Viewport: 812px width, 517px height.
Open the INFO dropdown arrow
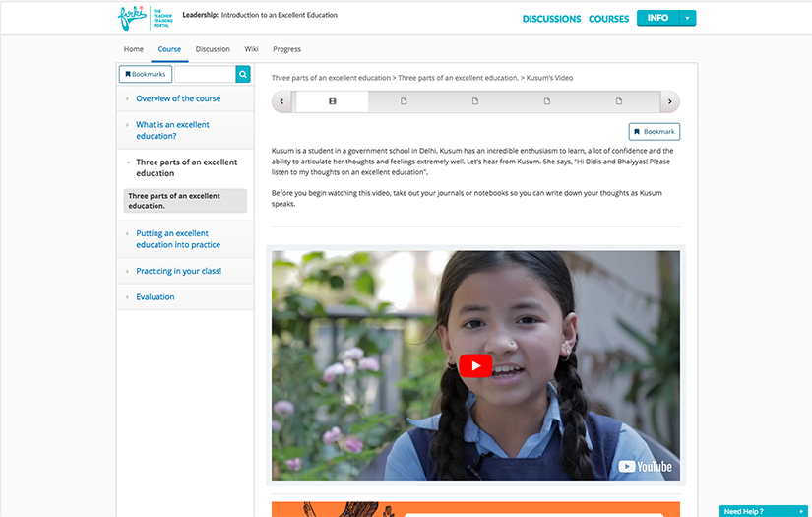687,18
